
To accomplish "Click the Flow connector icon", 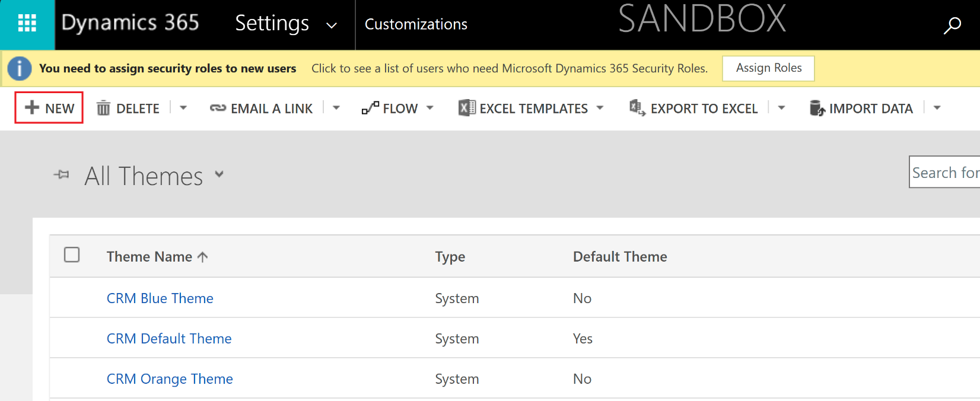I will [370, 108].
